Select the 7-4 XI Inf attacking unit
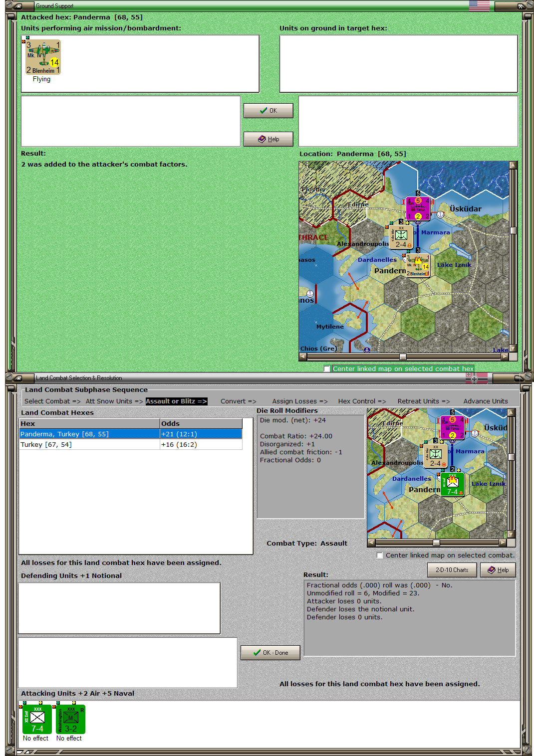 (37, 719)
